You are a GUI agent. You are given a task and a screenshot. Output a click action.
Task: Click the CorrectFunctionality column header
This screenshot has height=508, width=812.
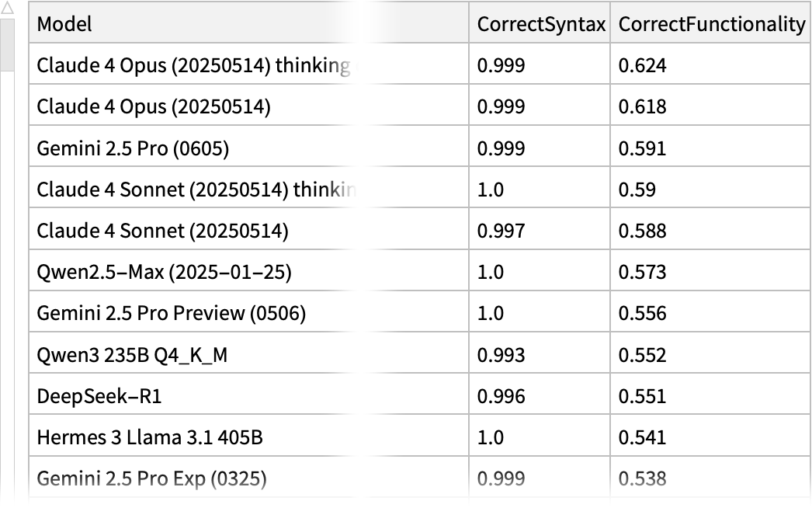tap(711, 24)
